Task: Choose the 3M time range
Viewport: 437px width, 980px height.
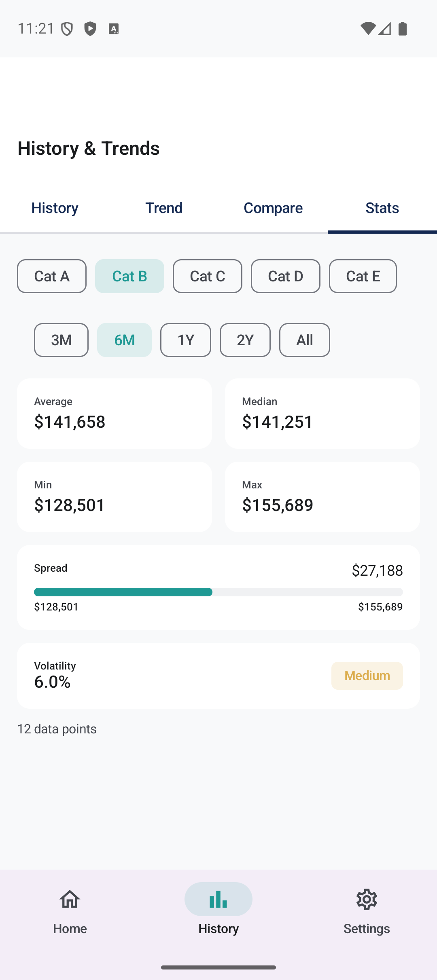Action: tap(61, 340)
